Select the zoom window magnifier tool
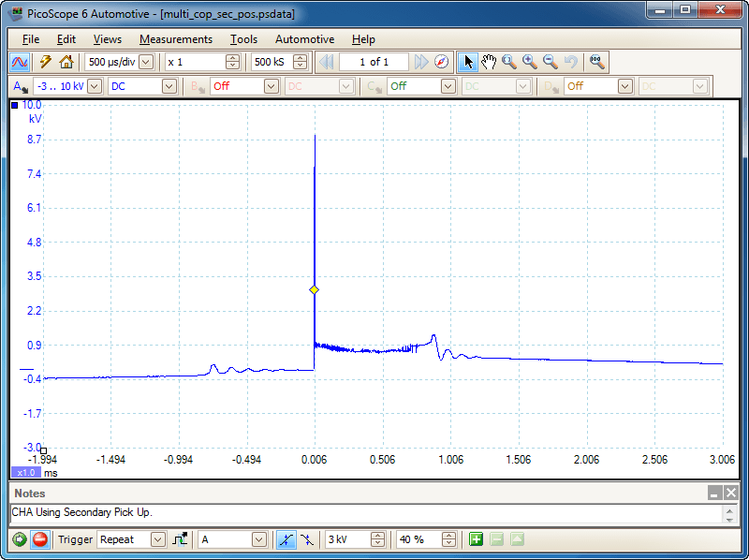The height and width of the screenshot is (560, 749). tap(509, 62)
